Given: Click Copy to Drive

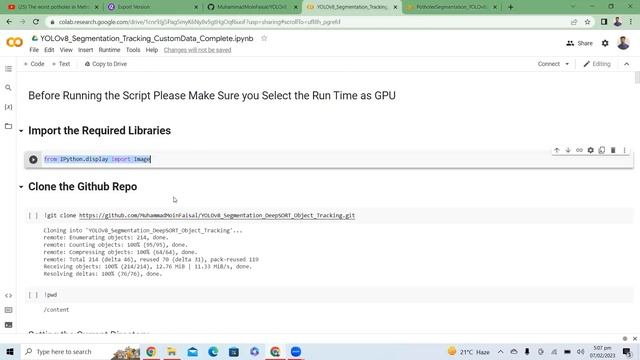Looking at the screenshot, I should (106, 64).
